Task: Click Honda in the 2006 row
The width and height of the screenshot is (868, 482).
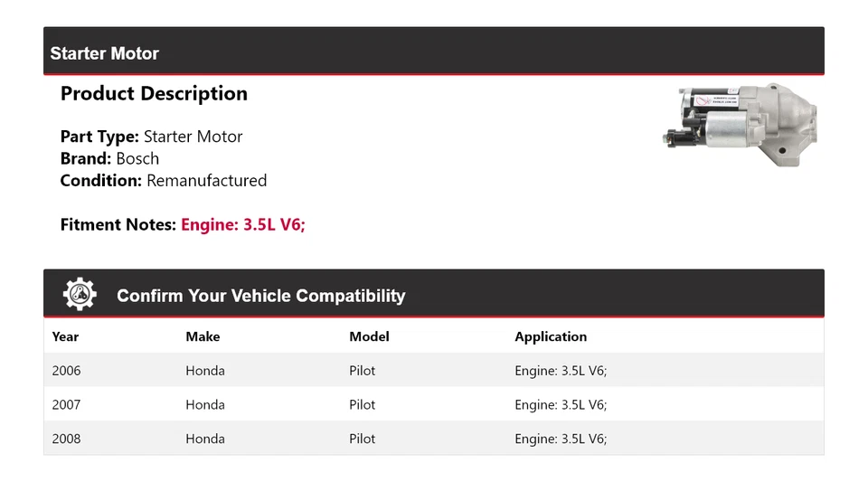Action: [x=205, y=371]
